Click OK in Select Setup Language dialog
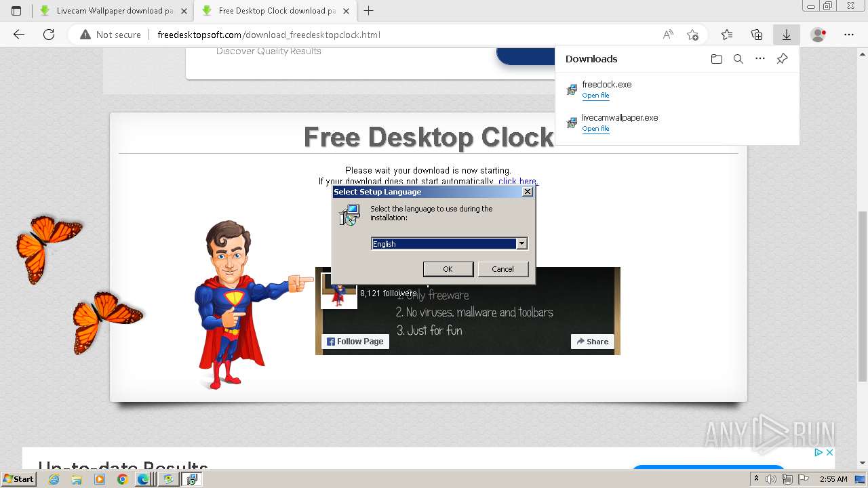The width and height of the screenshot is (868, 488). coord(448,269)
